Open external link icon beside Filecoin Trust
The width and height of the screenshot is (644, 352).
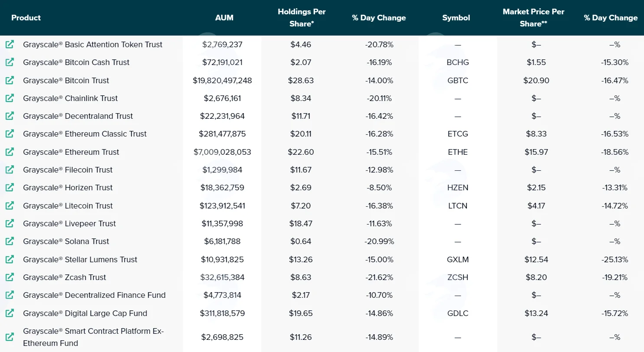(x=10, y=169)
